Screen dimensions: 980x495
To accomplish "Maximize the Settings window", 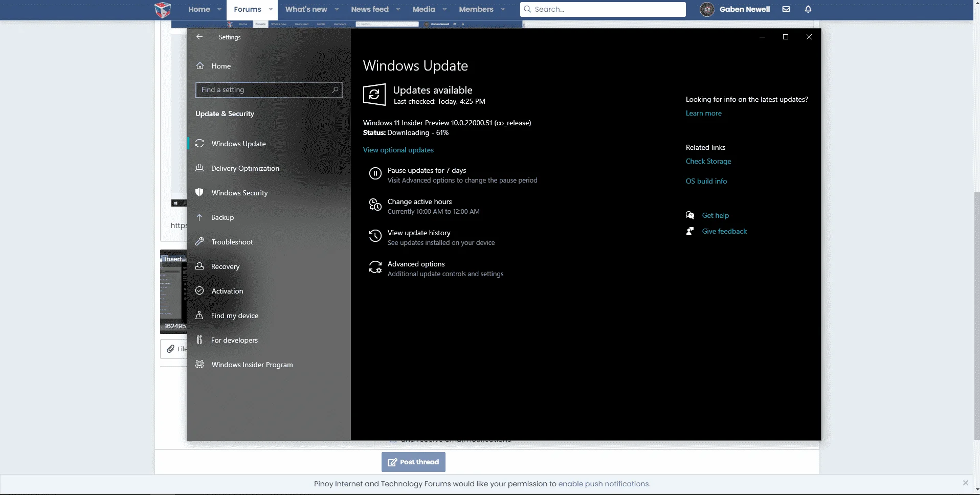I will 786,37.
